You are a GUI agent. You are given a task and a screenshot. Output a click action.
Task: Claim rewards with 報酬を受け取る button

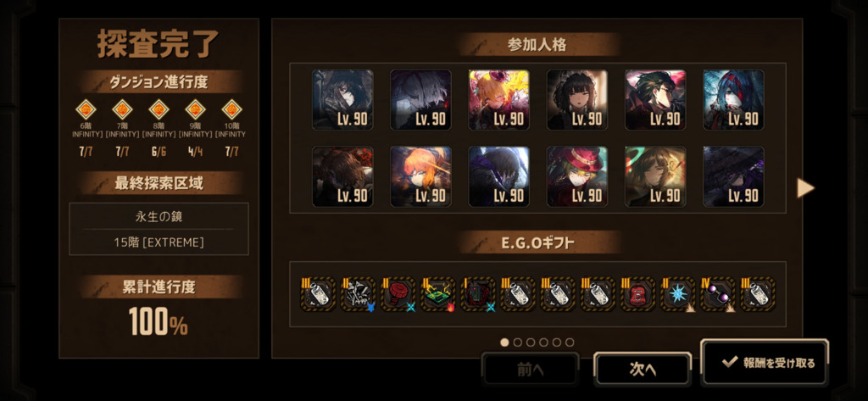[765, 363]
